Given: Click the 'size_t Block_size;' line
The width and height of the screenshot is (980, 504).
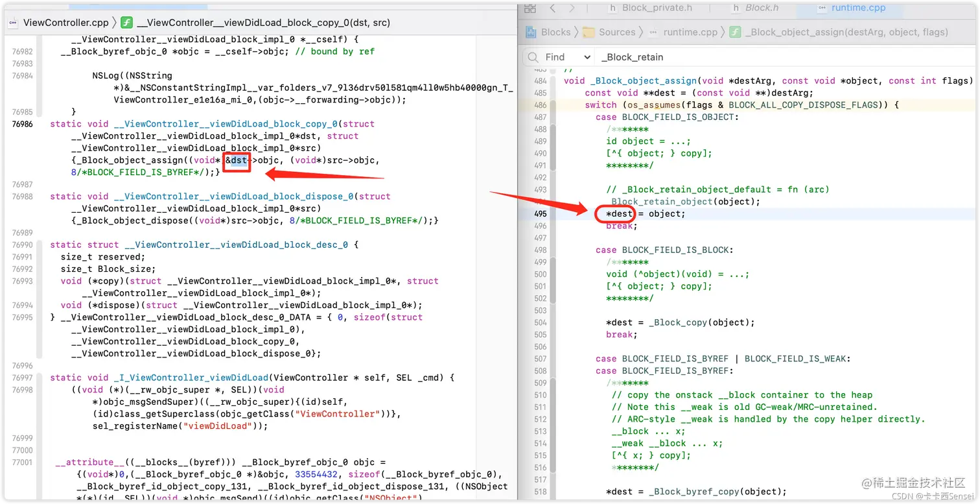Looking at the screenshot, I should tap(108, 269).
